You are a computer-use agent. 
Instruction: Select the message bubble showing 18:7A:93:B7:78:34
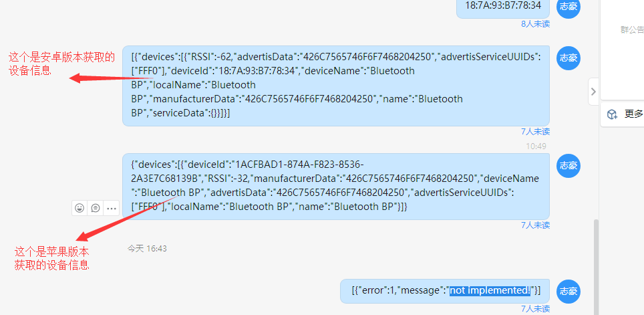pos(503,7)
